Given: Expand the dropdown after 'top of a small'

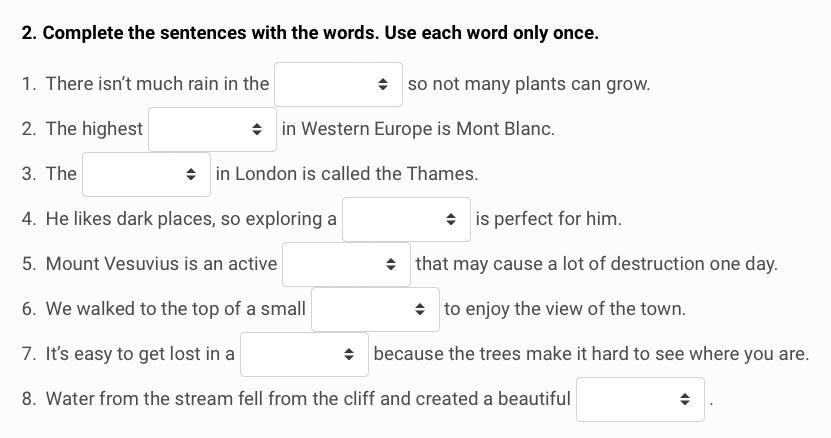Looking at the screenshot, I should point(375,309).
